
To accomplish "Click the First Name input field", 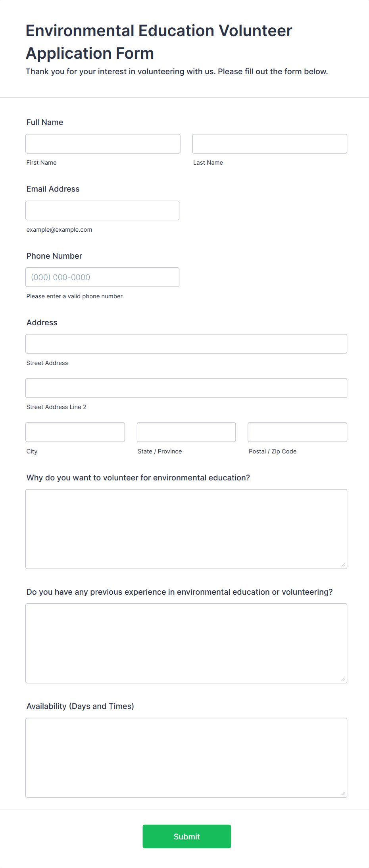I will pos(103,144).
